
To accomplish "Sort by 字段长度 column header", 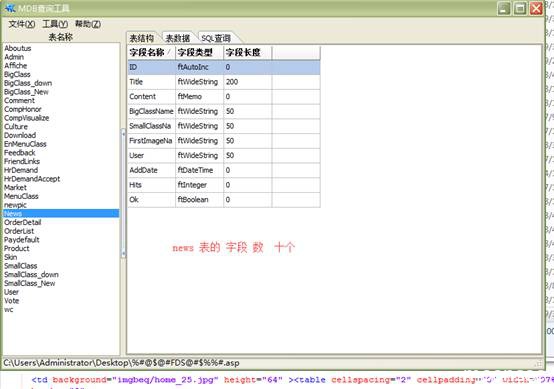I will [x=248, y=53].
